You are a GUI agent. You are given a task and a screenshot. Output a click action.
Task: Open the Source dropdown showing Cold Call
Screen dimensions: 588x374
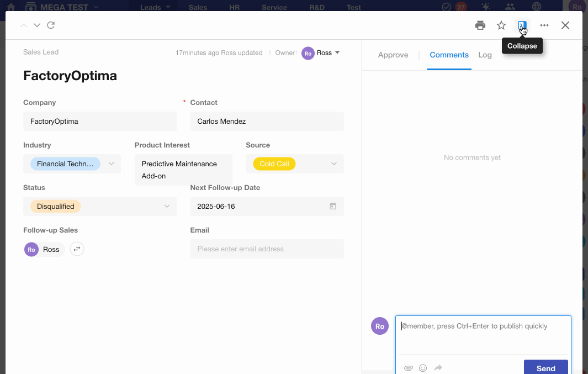[333, 164]
